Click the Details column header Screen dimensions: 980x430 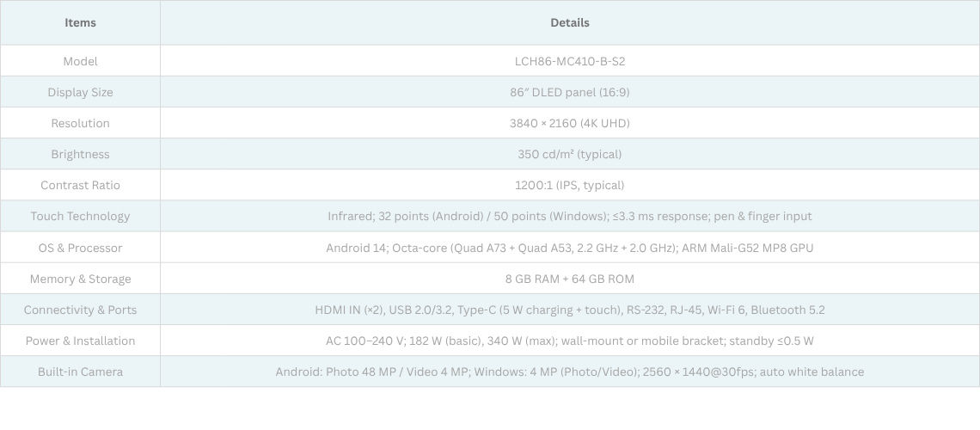click(569, 23)
